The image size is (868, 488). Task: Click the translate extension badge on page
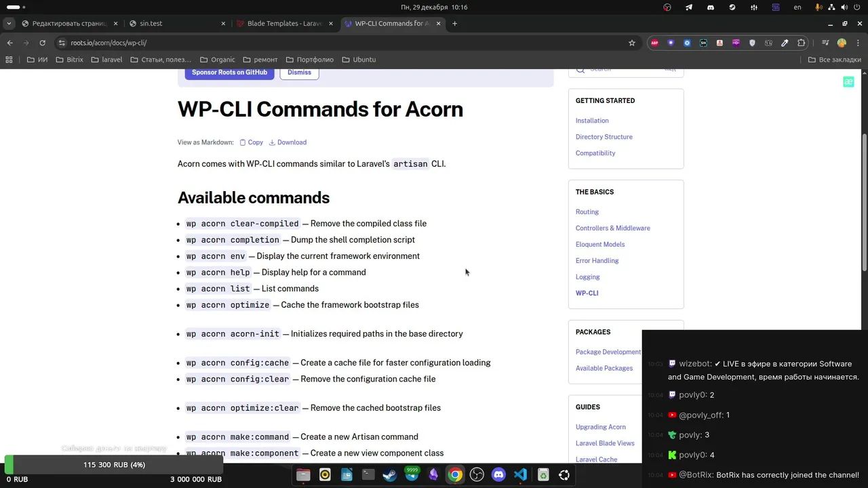pyautogui.click(x=848, y=82)
